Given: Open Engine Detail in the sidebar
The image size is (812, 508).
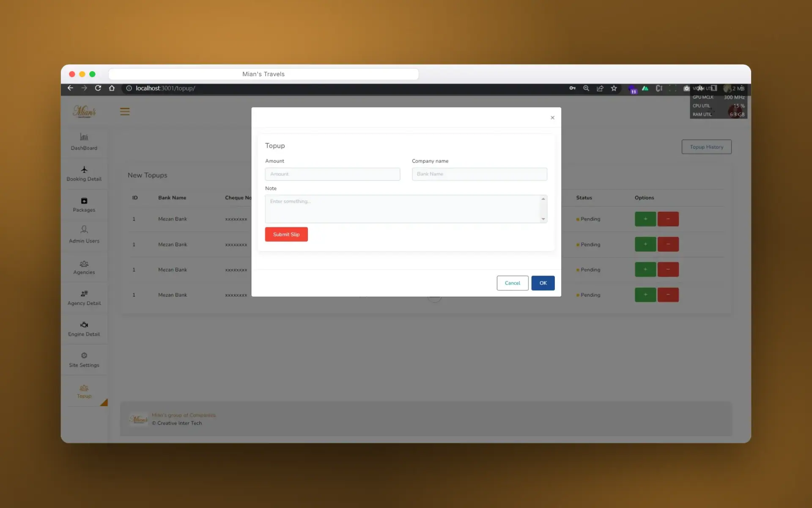Looking at the screenshot, I should pyautogui.click(x=84, y=329).
